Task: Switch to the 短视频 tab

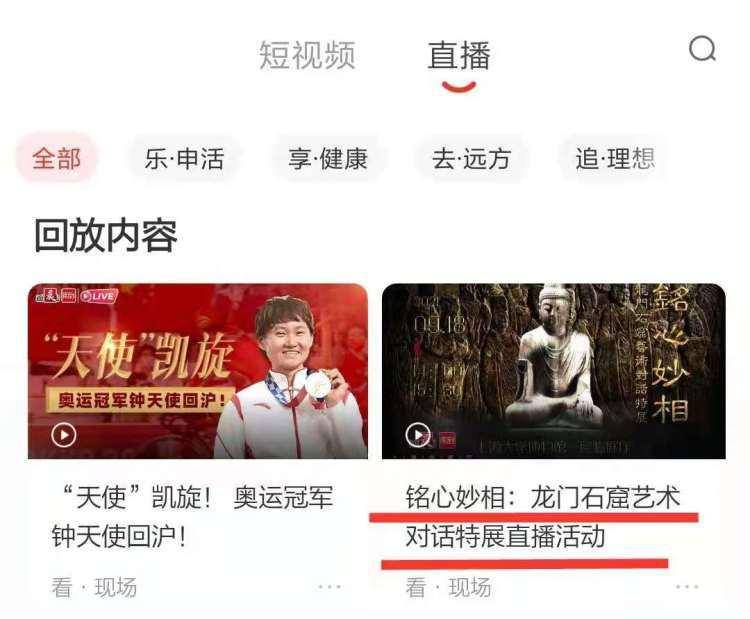Action: [307, 55]
